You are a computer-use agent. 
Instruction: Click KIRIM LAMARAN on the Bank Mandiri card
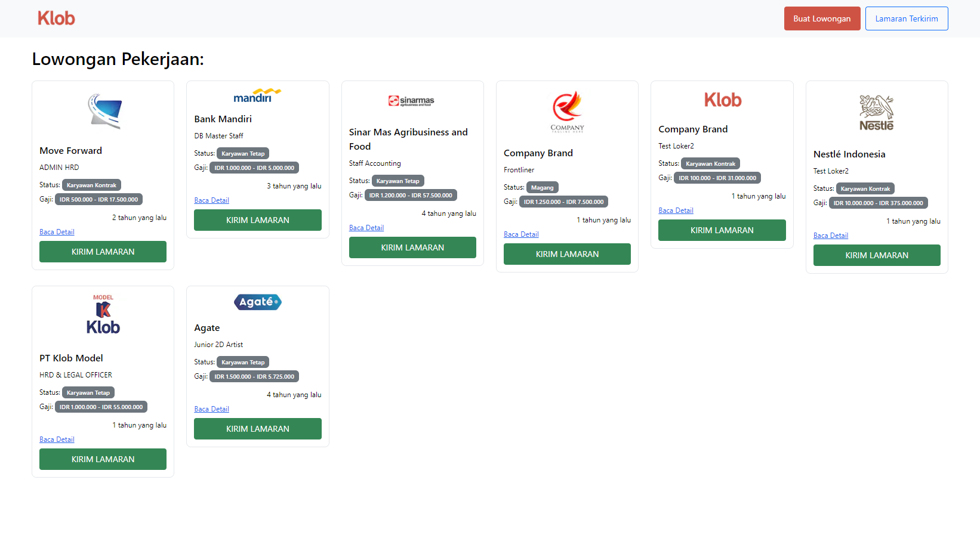[x=257, y=220]
